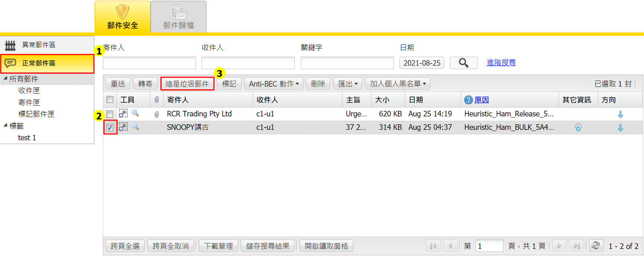Viewport: 644px width, 256px height.
Task: Click the 這是垃圾郵件 button
Action: pyautogui.click(x=187, y=84)
